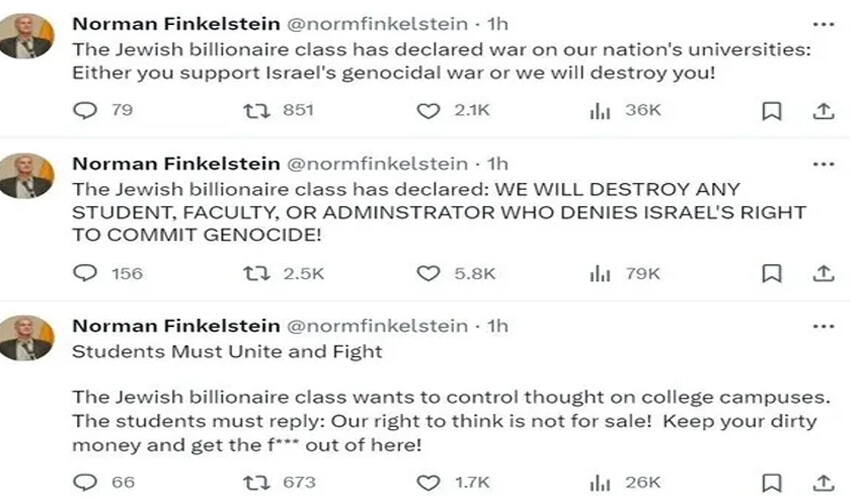Repost the tweet with 673 reposts
The height and width of the screenshot is (500, 850).
tap(255, 482)
